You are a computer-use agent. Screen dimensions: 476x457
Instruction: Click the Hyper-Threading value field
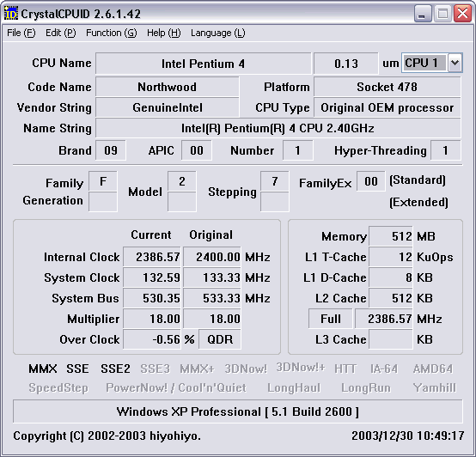[x=445, y=150]
